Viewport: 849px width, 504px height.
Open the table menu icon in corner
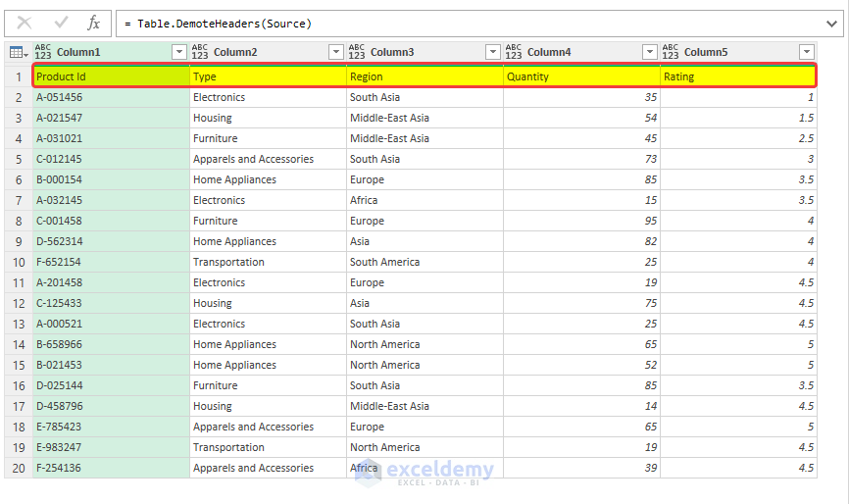click(19, 53)
